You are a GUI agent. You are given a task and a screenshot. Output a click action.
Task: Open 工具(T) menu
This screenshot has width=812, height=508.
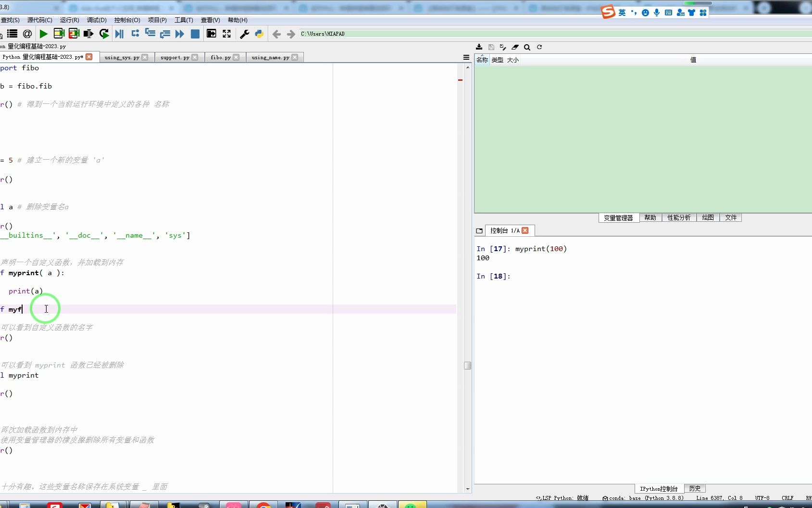[x=184, y=20]
